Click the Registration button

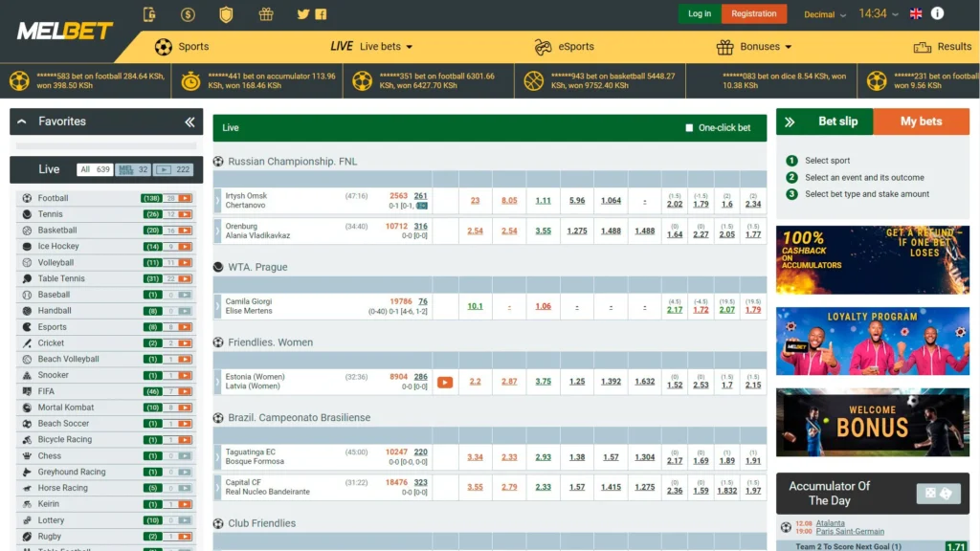click(x=754, y=13)
